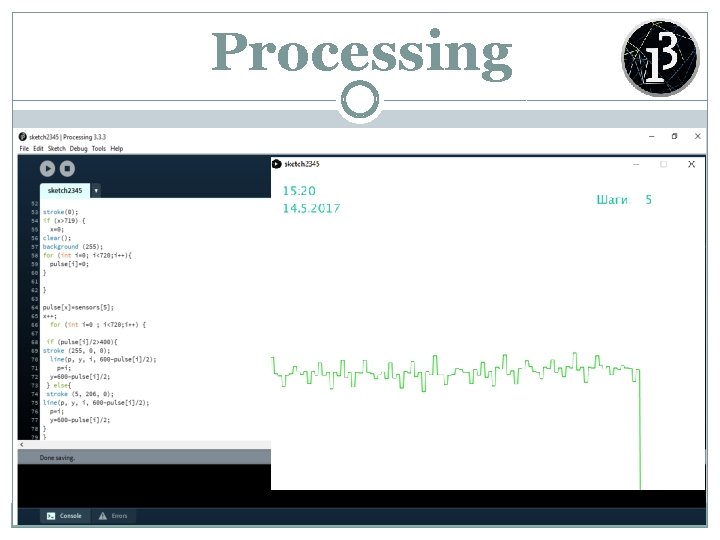Image resolution: width=720 pixels, height=540 pixels.
Task: Close the sketch2345 output window
Action: [691, 164]
